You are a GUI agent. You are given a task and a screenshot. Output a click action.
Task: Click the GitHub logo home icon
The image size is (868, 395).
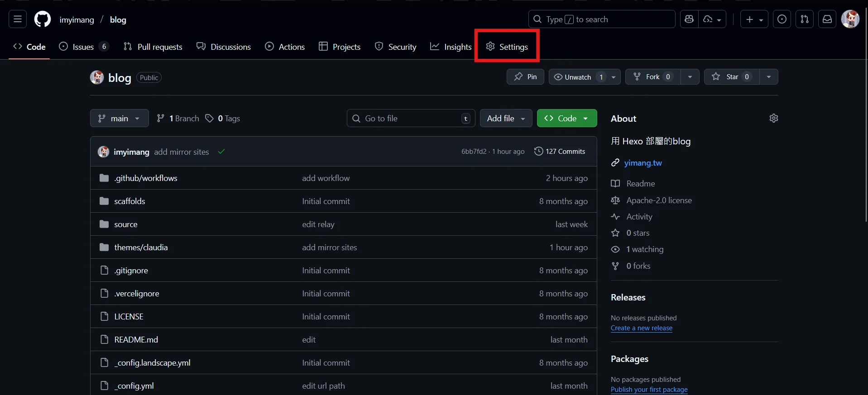click(x=43, y=19)
